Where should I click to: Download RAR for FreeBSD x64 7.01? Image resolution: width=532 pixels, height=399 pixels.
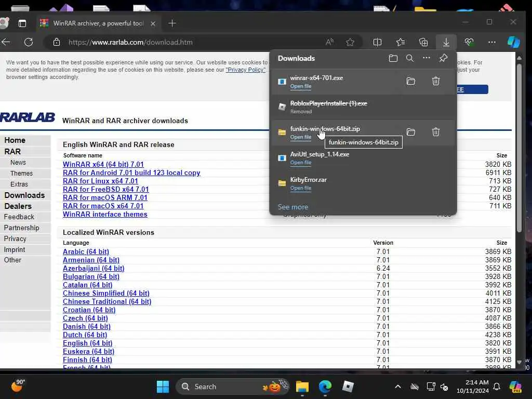pos(106,189)
